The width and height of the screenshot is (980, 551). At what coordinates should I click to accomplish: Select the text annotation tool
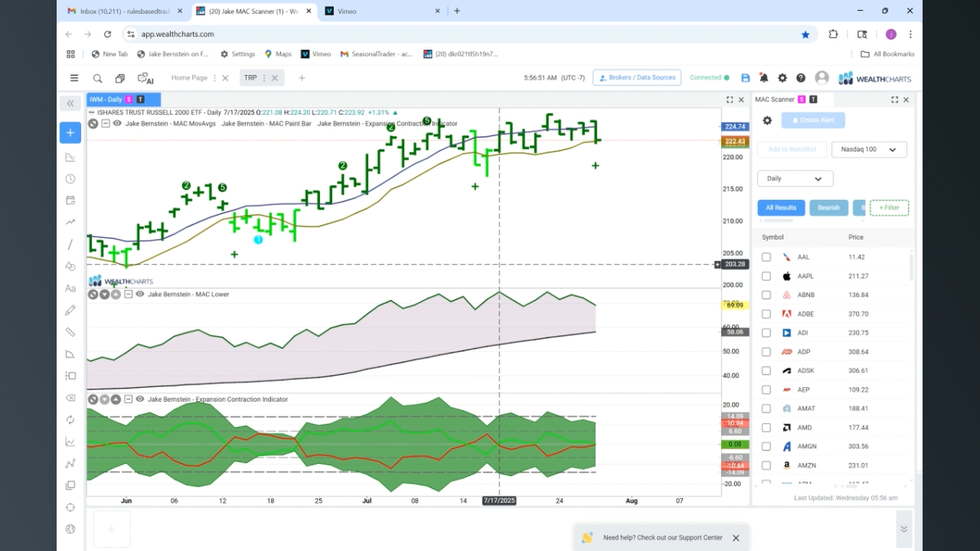(x=70, y=288)
